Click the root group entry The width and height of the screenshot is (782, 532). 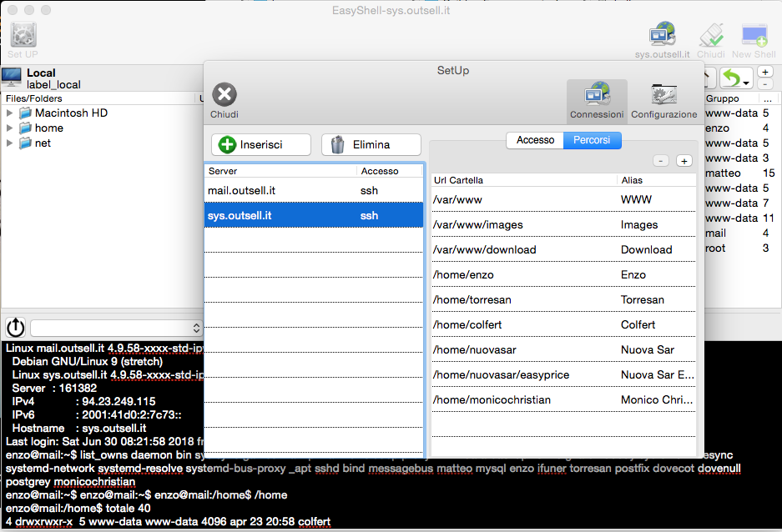click(715, 248)
